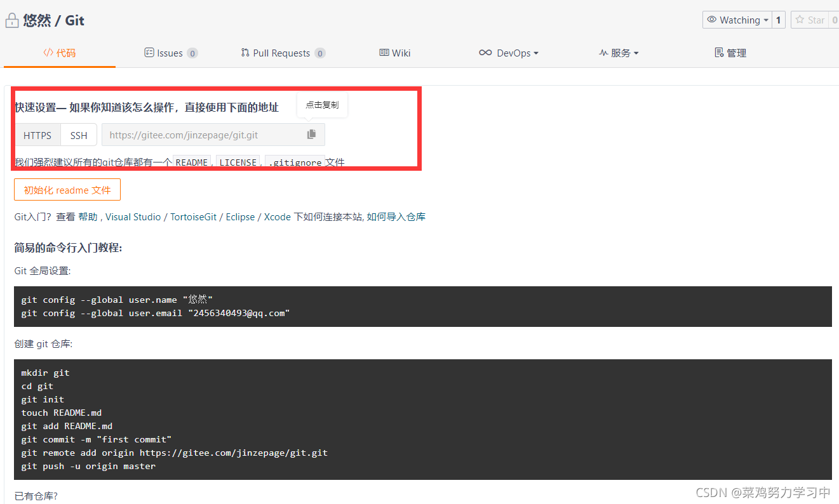This screenshot has height=504, width=839.
Task: Click the Issues tab icon
Action: click(x=149, y=53)
